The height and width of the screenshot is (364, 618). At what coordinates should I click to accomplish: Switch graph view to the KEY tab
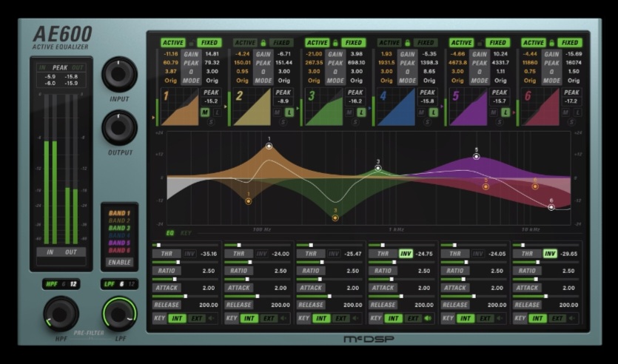point(186,232)
